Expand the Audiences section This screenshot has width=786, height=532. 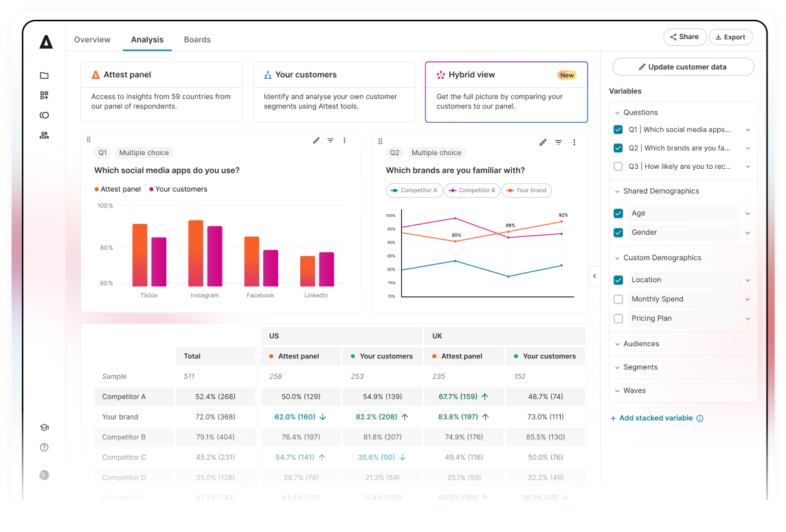point(617,343)
